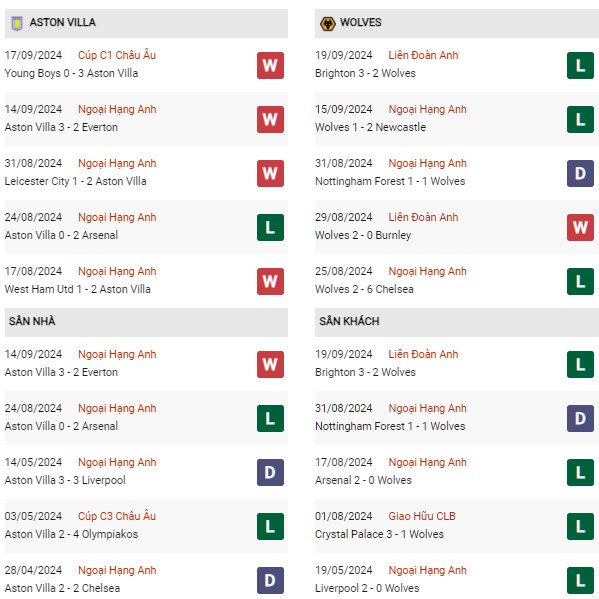
Task: Click West Ham Utd 1-2 Aston Villa result
Action: (x=78, y=289)
